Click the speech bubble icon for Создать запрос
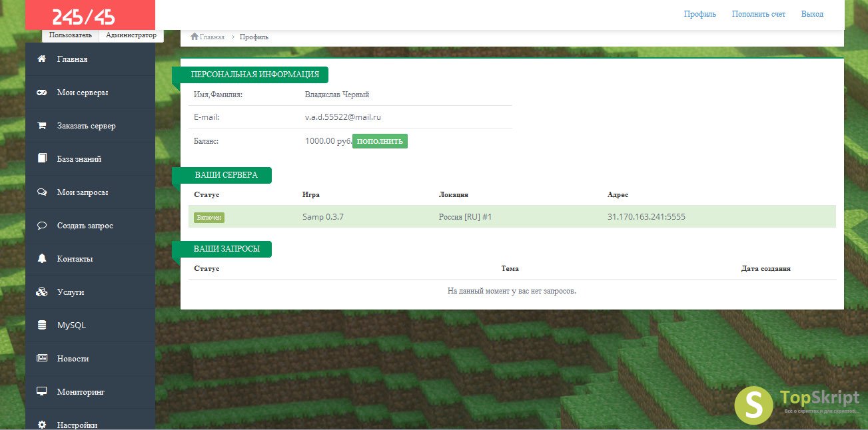This screenshot has width=868, height=430. click(42, 225)
